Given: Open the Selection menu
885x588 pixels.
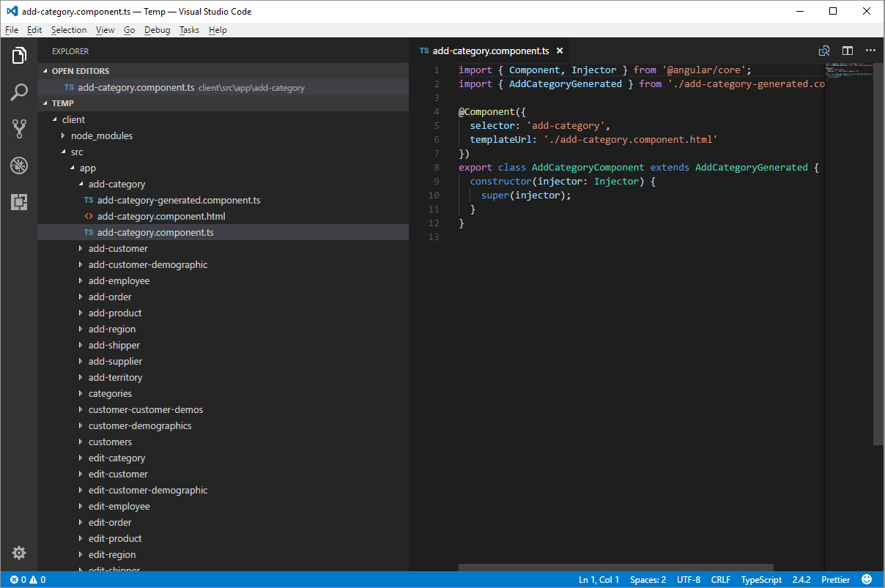Looking at the screenshot, I should pyautogui.click(x=69, y=30).
